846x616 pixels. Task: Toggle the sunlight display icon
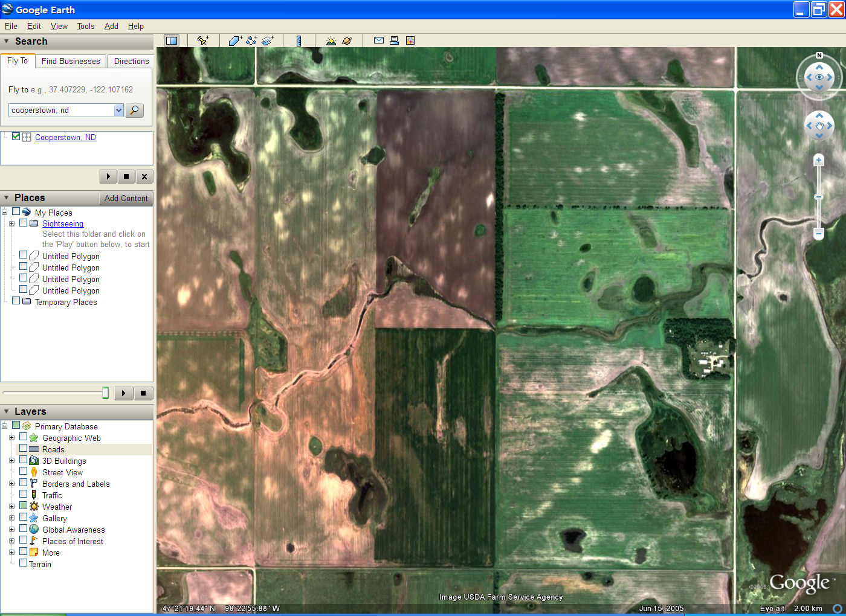[x=331, y=40]
